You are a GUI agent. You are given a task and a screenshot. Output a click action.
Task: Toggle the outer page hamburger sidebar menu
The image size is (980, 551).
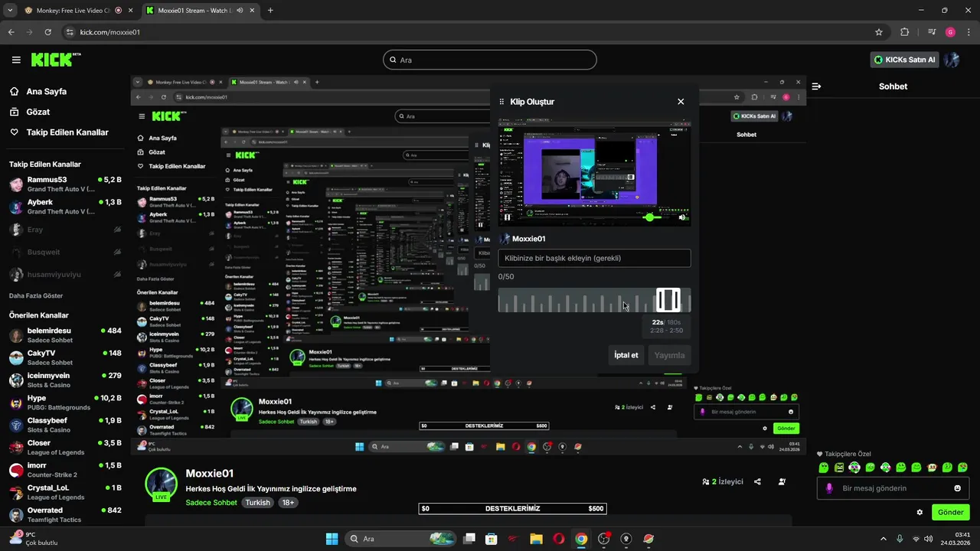coord(16,60)
